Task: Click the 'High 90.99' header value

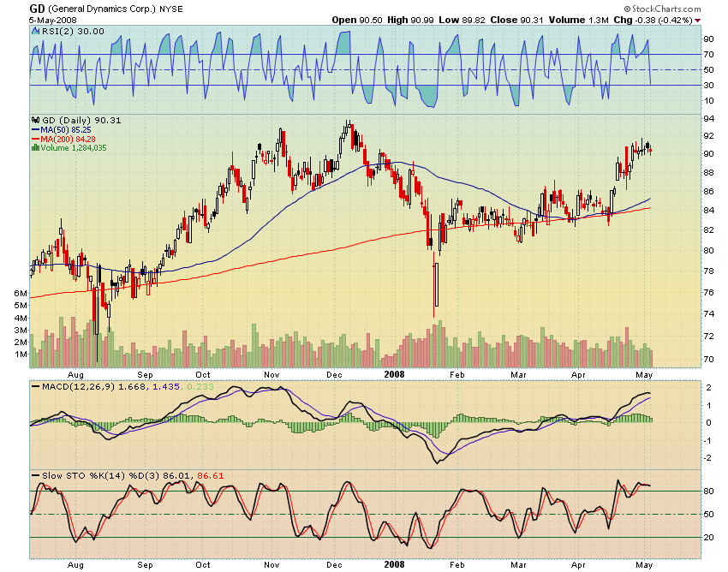Action: [410, 20]
